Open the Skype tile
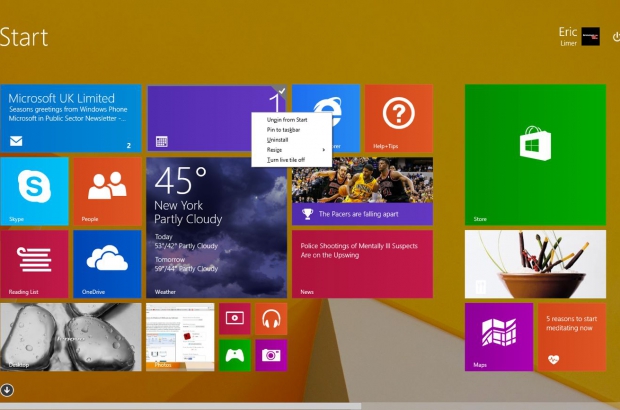The image size is (620, 410). tap(34, 191)
